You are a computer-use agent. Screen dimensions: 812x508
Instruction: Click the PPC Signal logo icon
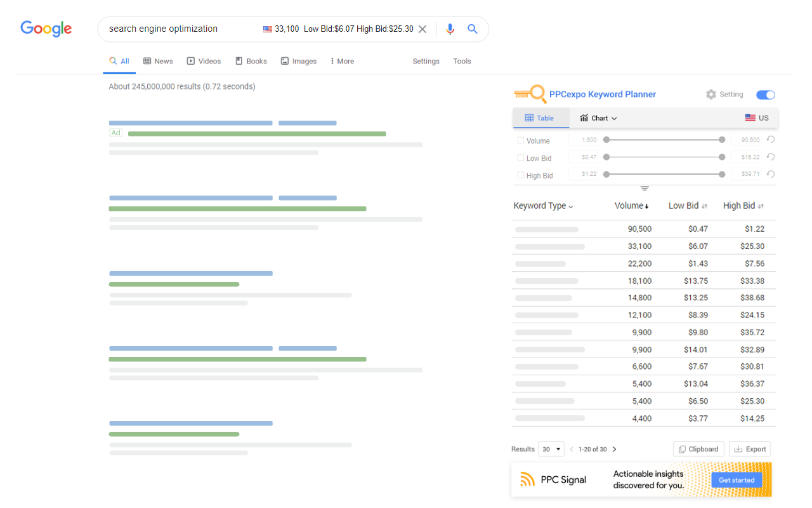click(x=528, y=479)
